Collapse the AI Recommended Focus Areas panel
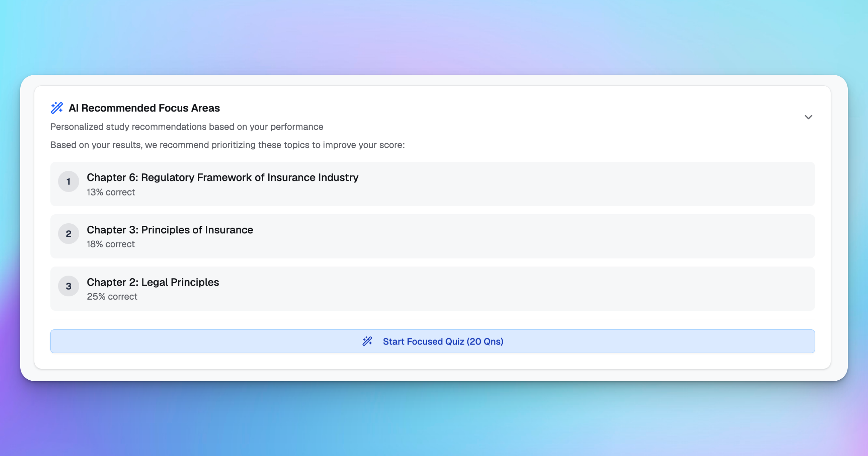The image size is (868, 456). pyautogui.click(x=808, y=117)
